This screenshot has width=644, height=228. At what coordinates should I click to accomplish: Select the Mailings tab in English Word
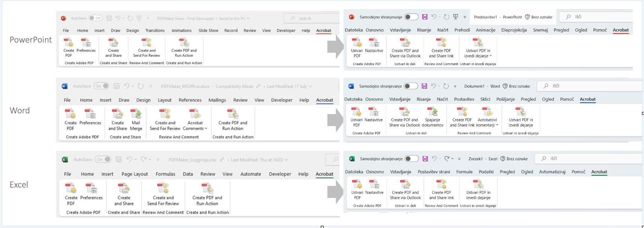point(217,100)
